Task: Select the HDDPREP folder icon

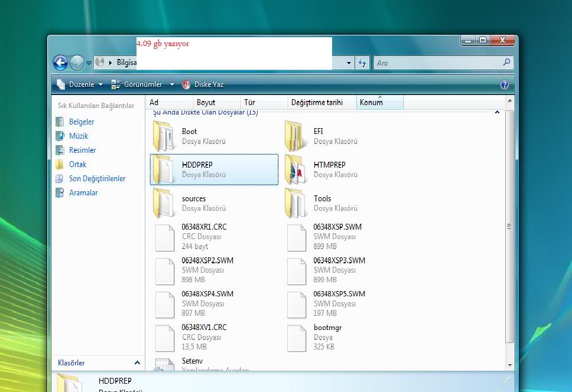Action: pos(163,170)
